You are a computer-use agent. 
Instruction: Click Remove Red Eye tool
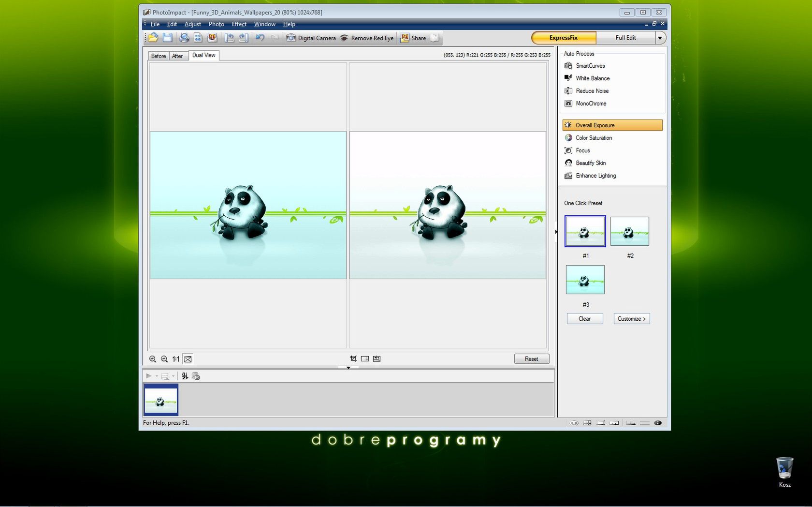point(366,38)
